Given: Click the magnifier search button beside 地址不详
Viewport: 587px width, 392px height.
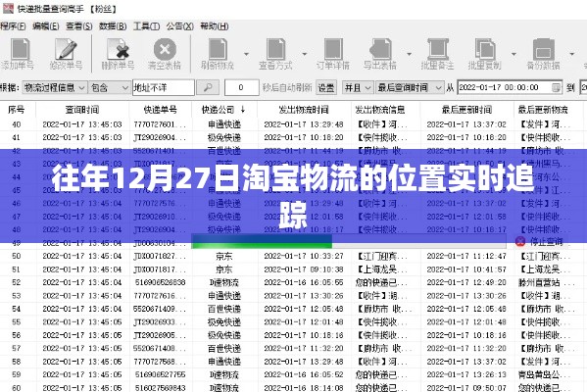Looking at the screenshot, I should coord(208,87).
